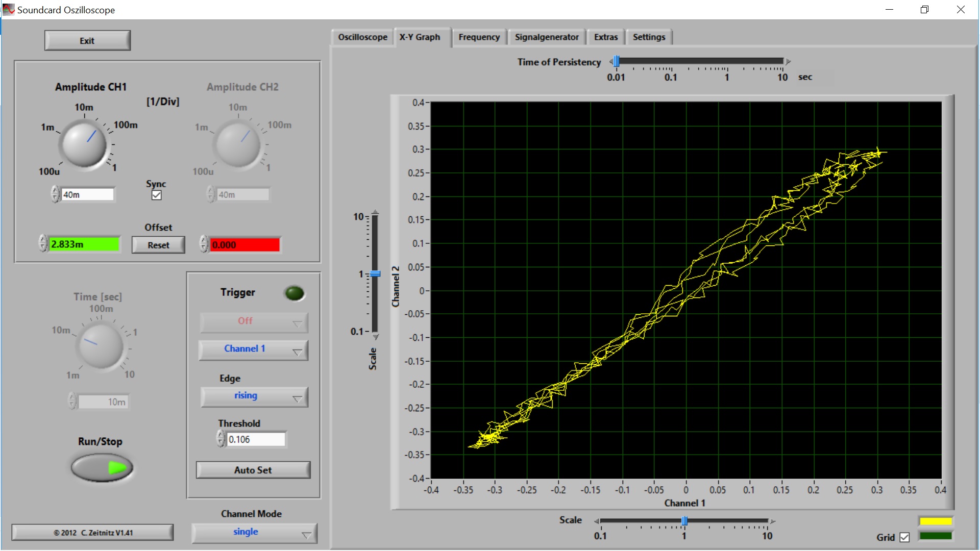
Task: Click the Amplitude CH1 rotary knob
Action: coord(84,144)
